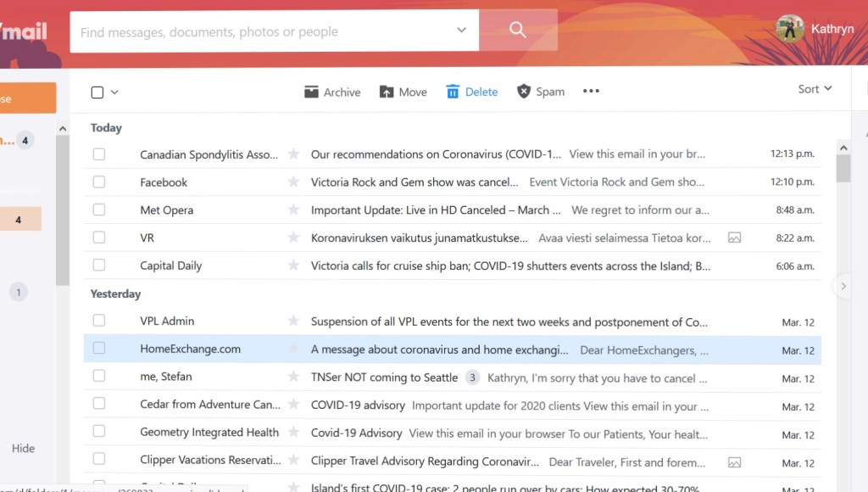868x492 pixels.
Task: Click image attachment icon on VR email
Action: (x=734, y=238)
